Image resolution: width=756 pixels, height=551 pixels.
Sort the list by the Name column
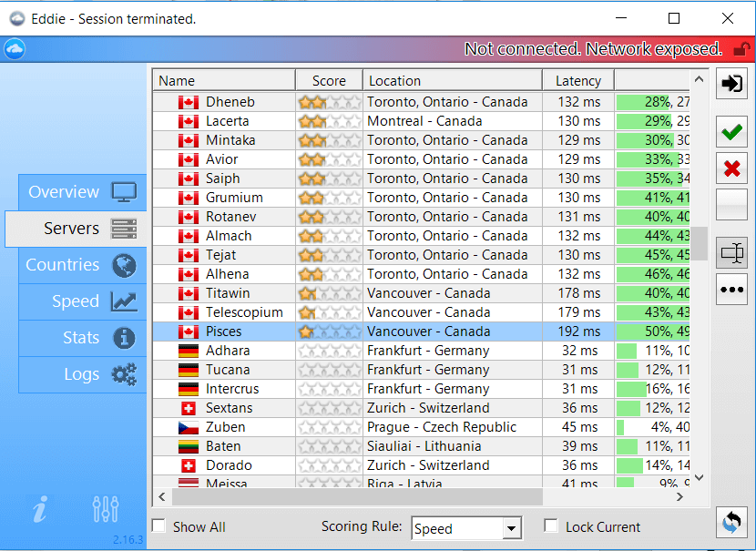[x=224, y=80]
